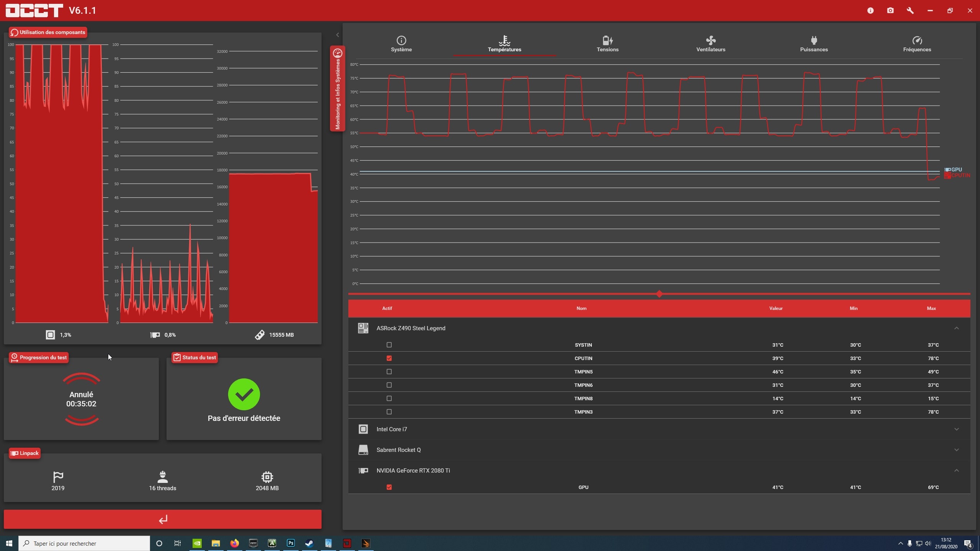
Task: Open Photoshop from the taskbar
Action: pyautogui.click(x=291, y=543)
